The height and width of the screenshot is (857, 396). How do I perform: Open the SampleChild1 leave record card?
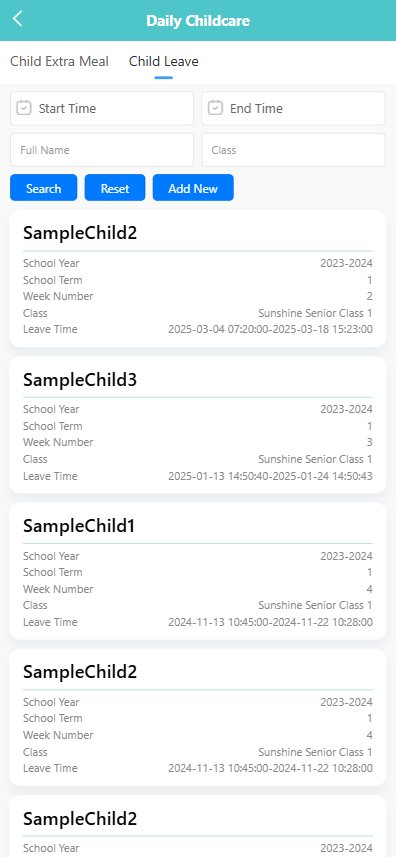[198, 571]
